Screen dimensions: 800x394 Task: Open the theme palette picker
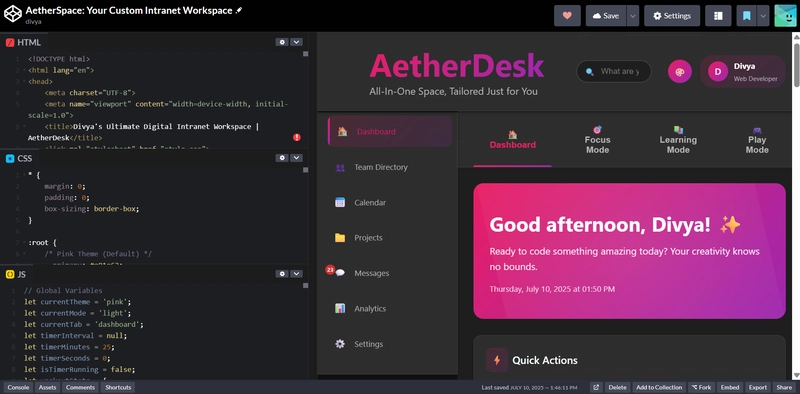click(680, 71)
